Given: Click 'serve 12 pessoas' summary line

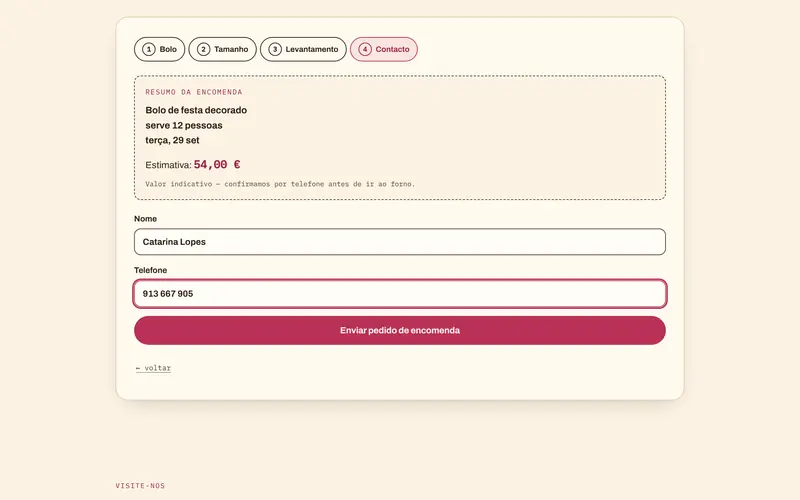Looking at the screenshot, I should 184,126.
